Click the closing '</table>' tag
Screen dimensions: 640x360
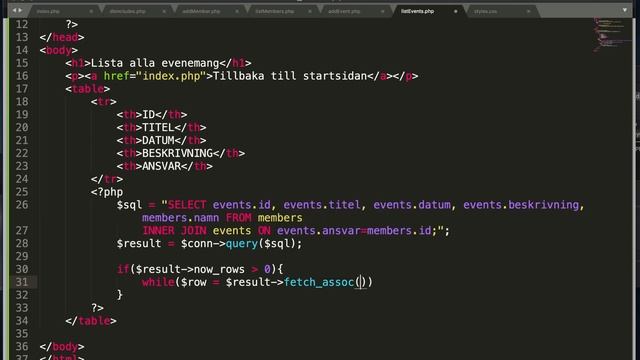tap(91, 321)
